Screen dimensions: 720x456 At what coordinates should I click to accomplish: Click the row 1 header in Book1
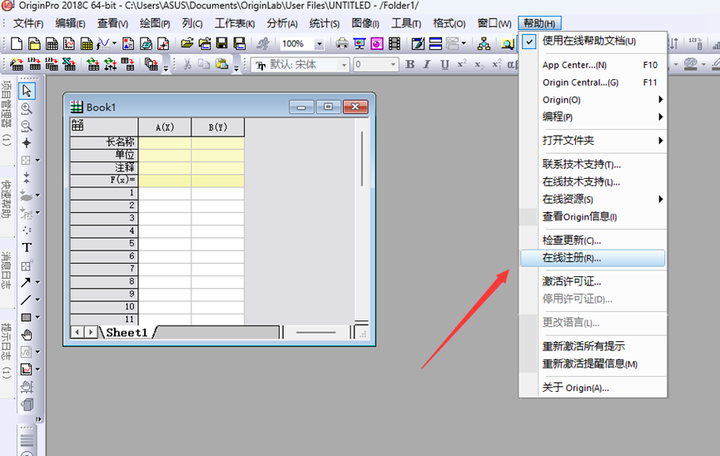click(104, 193)
